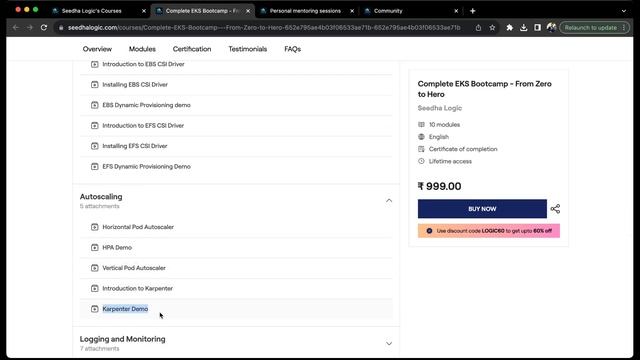Click the browser forward arrow
This screenshot has height=360, width=640.
(x=30, y=28)
